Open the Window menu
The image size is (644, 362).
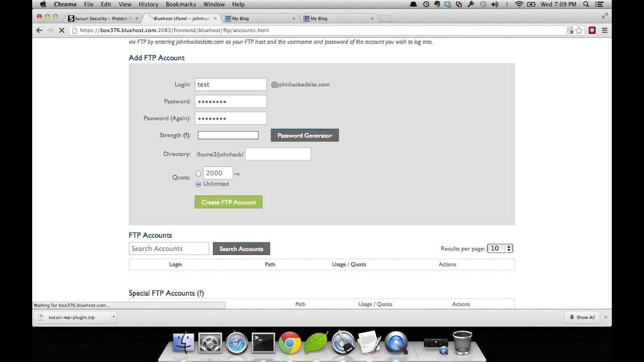click(x=214, y=4)
